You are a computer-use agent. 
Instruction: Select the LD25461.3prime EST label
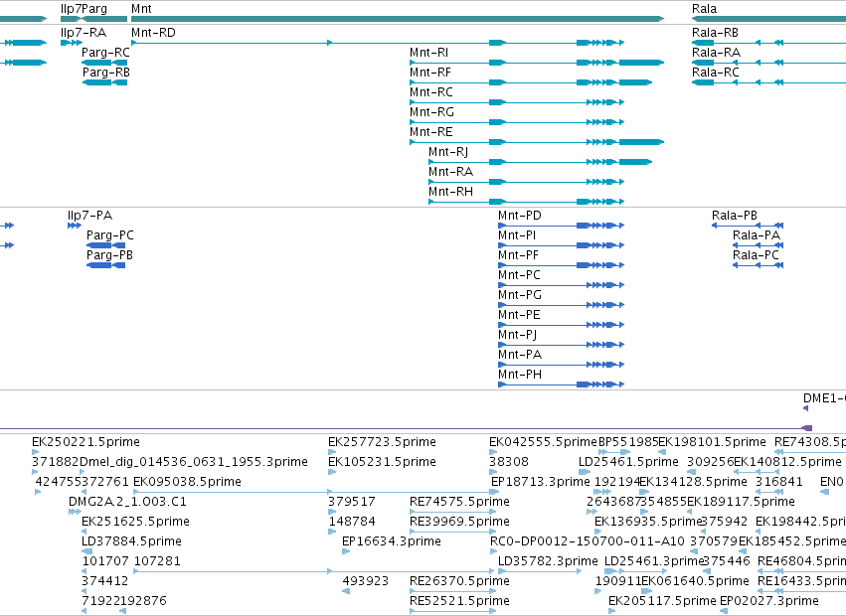pyautogui.click(x=654, y=561)
